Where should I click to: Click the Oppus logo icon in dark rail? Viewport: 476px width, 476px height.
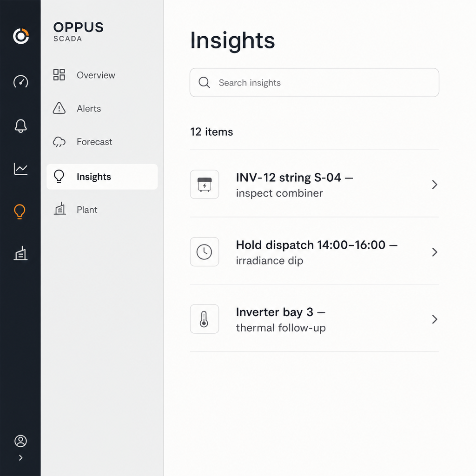[x=20, y=36]
